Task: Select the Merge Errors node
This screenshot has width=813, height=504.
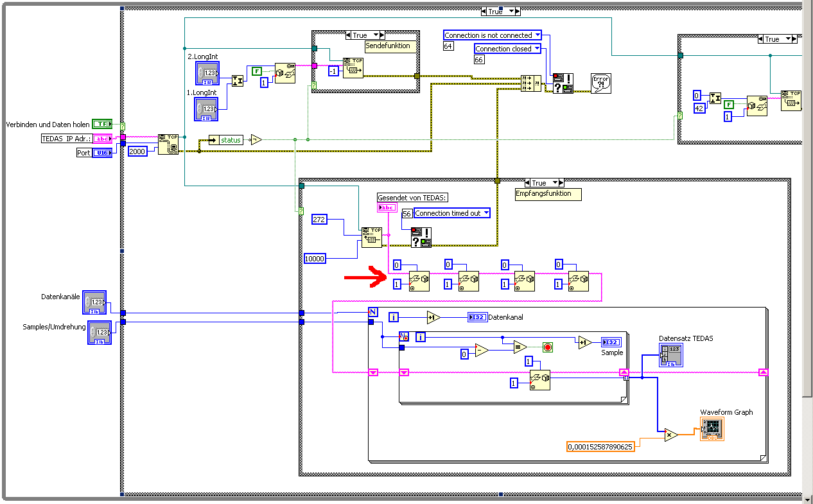Action: pos(530,84)
